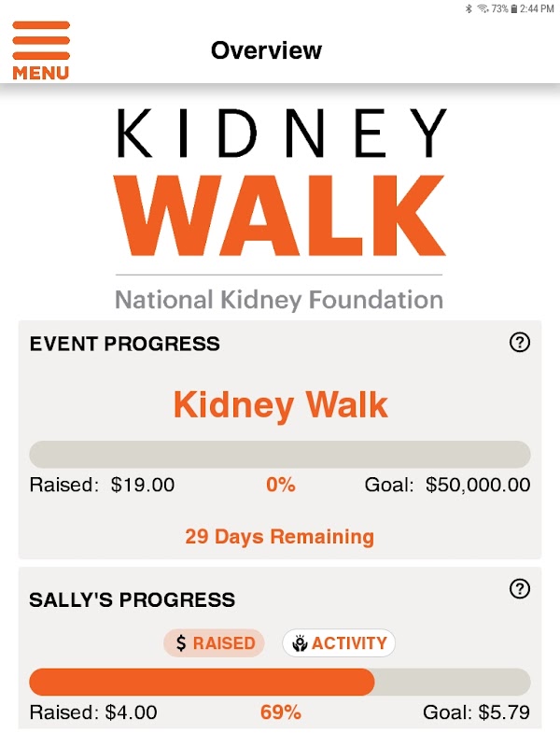Screen dimensions: 560x747
Task: Tap the Bluetooth status bar icon
Action: click(x=469, y=8)
